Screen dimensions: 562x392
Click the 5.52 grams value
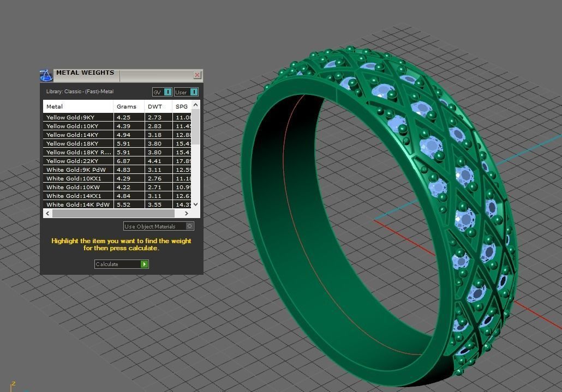click(x=124, y=205)
